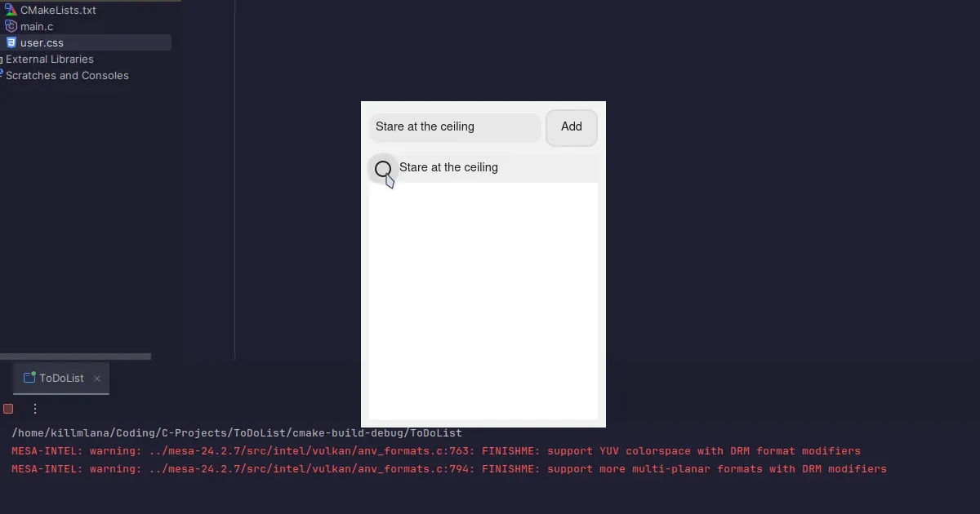Click the C file icon beside main.c
The height and width of the screenshot is (514, 980).
pyautogui.click(x=11, y=26)
